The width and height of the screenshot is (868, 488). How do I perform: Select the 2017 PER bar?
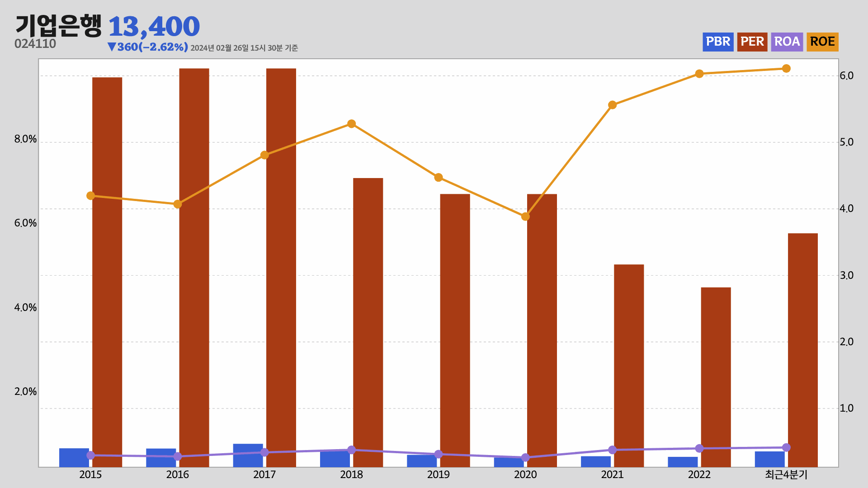click(281, 267)
